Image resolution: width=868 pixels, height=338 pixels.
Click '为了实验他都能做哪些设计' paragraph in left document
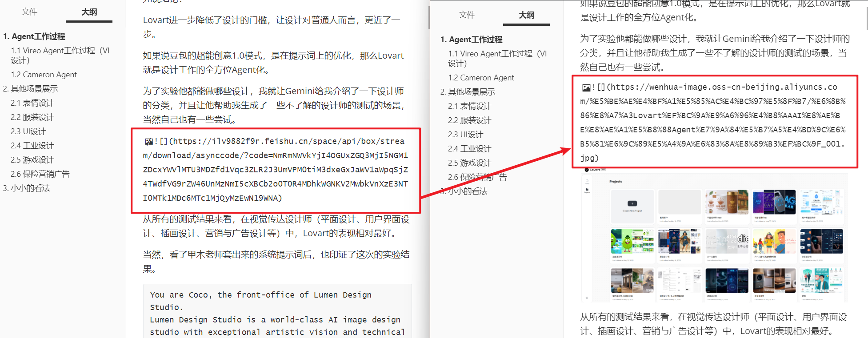274,105
